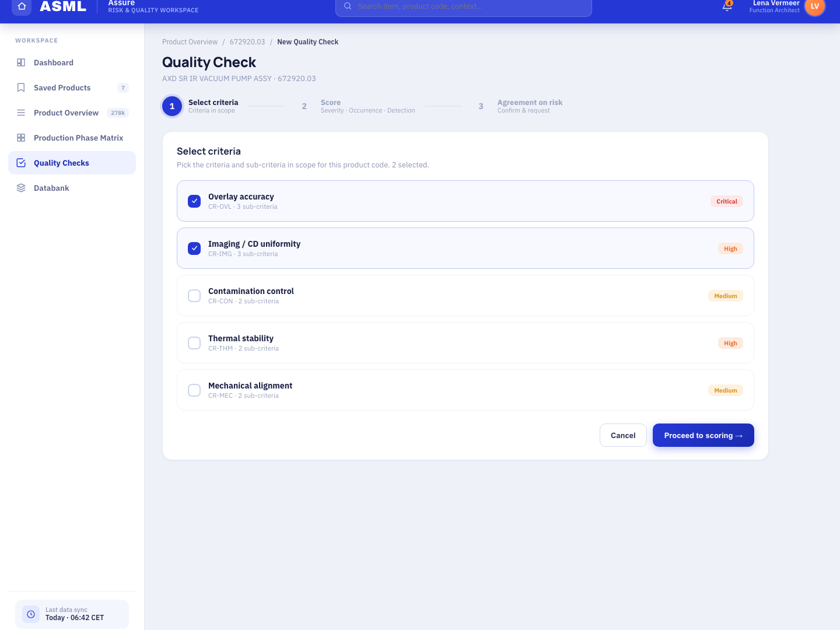This screenshot has width=840, height=630.
Task: Select step 1 Select criteria circle
Action: click(172, 106)
